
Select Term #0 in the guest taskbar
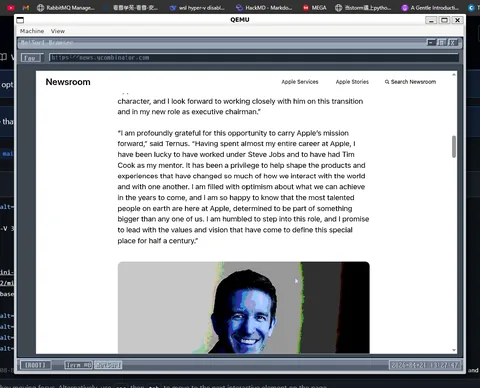(x=78, y=365)
